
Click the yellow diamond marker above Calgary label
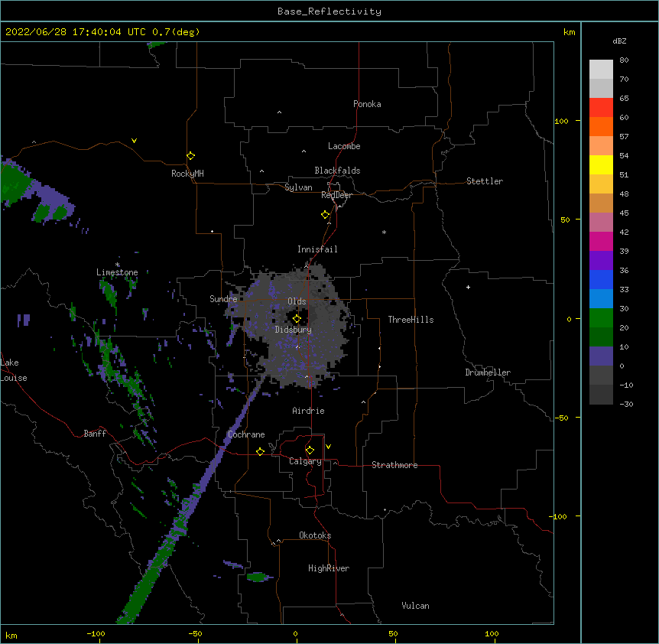point(310,450)
